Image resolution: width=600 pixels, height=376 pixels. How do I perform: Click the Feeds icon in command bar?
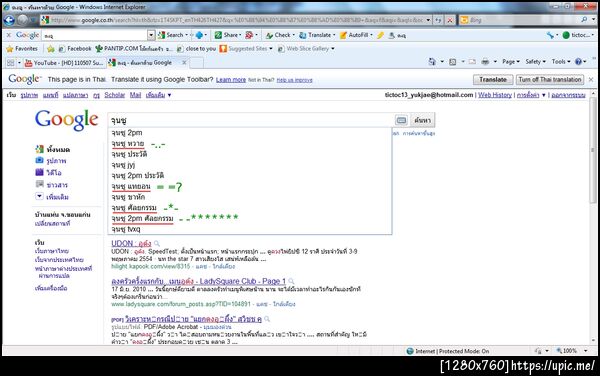point(452,62)
